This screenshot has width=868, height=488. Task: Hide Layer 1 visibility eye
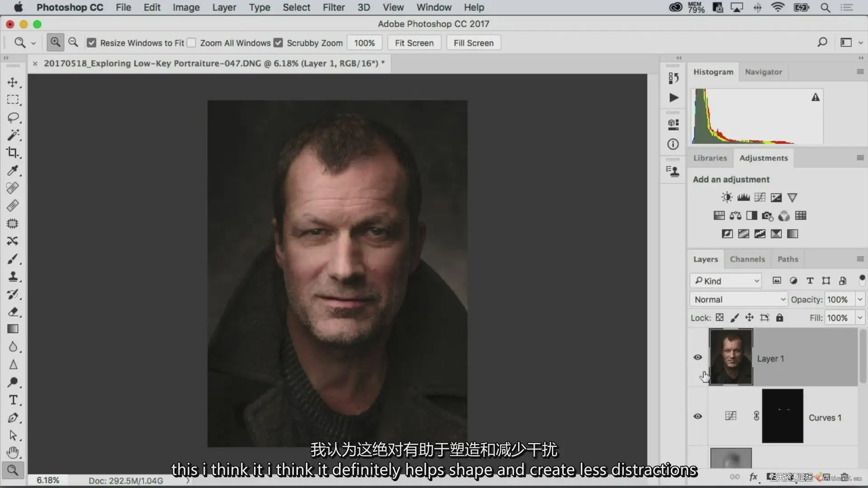698,357
